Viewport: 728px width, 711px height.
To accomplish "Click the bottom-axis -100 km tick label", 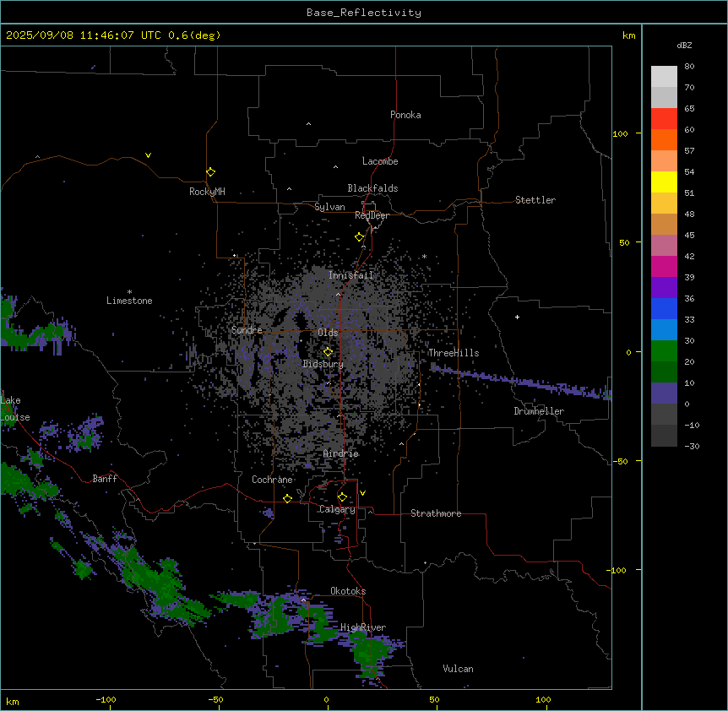I will (x=106, y=699).
